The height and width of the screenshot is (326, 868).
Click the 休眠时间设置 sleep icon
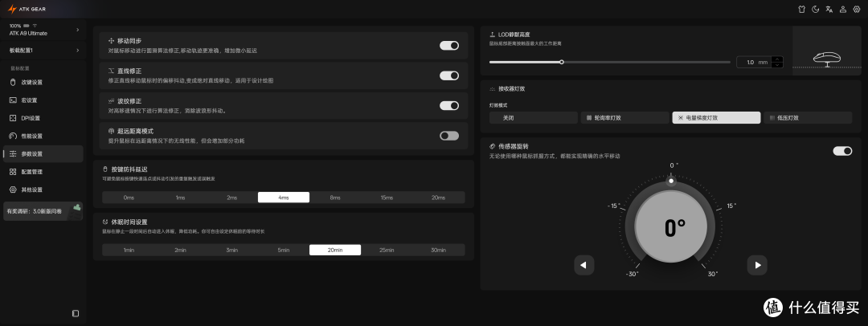coord(105,222)
